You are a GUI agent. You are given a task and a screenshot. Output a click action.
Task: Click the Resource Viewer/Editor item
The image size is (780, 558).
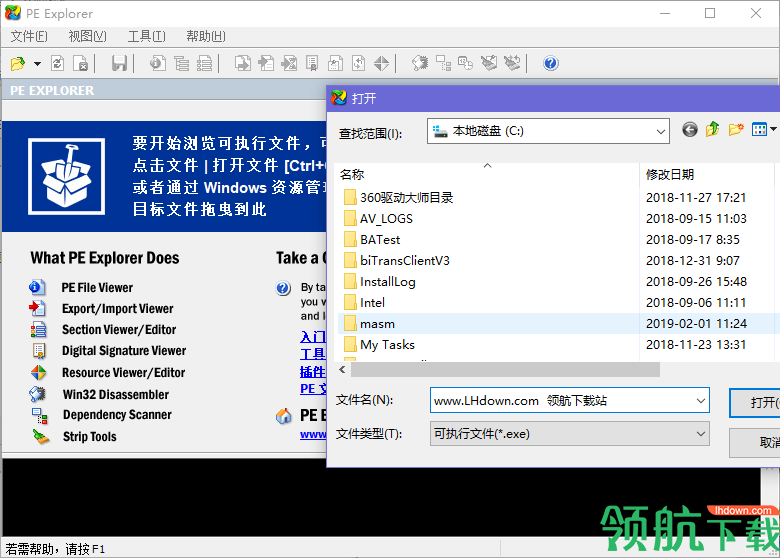click(x=123, y=372)
